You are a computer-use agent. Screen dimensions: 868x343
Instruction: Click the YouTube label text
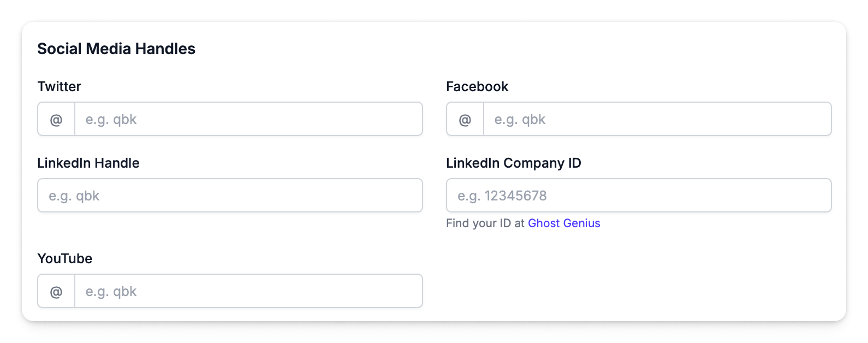[x=64, y=258]
